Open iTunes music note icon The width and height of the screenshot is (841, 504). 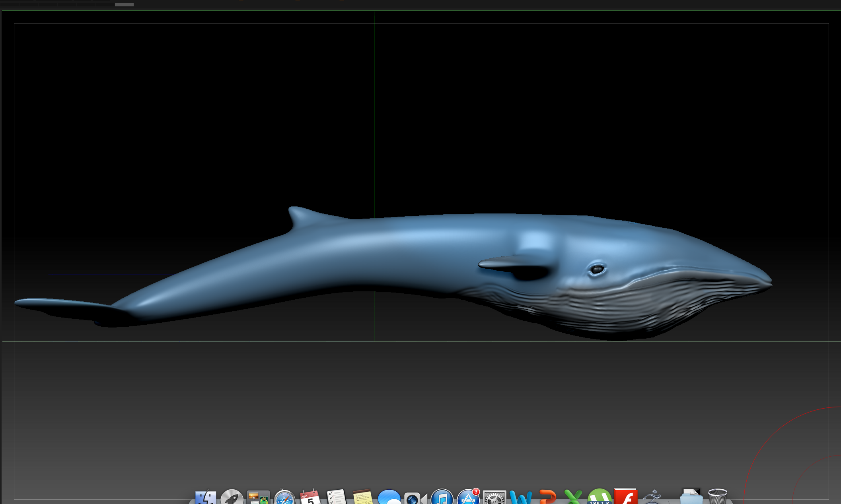[x=442, y=498]
